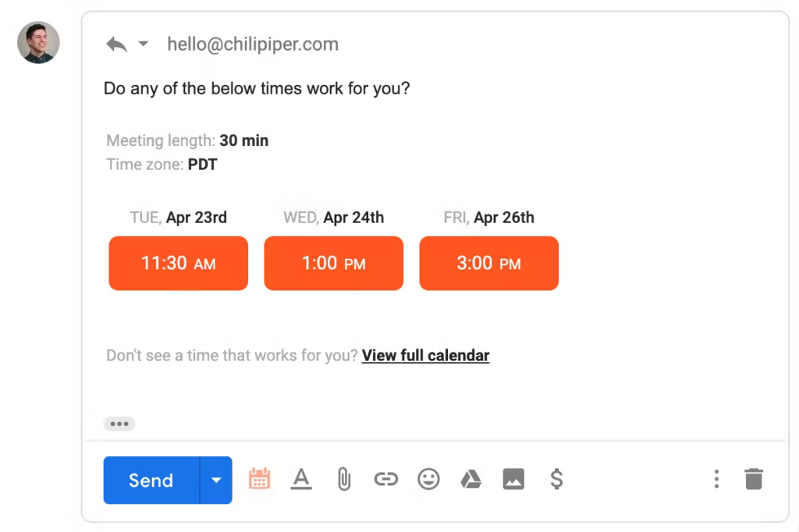Choose the 1:00 PM time on Apr 24th
The height and width of the screenshot is (532, 799).
click(333, 263)
